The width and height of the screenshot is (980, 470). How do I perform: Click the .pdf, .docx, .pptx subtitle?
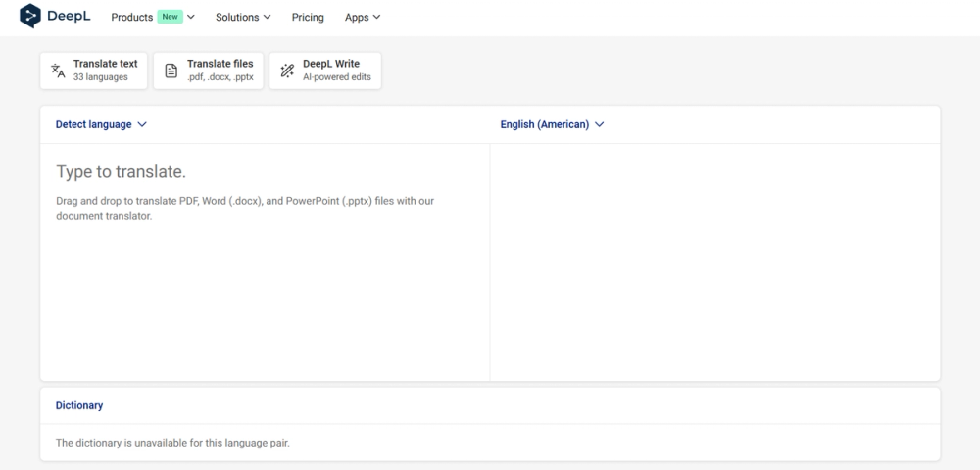pos(220,77)
